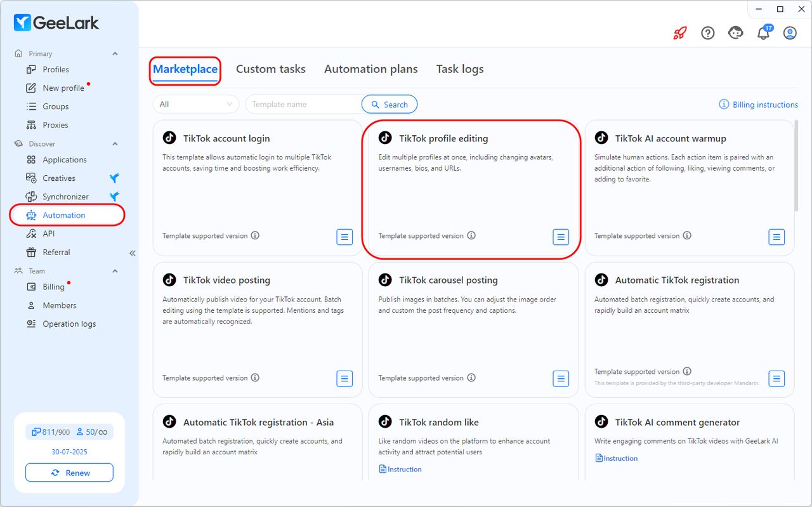This screenshot has height=507, width=812.
Task: Click the marketplace vertical scrollbar
Action: click(x=797, y=165)
